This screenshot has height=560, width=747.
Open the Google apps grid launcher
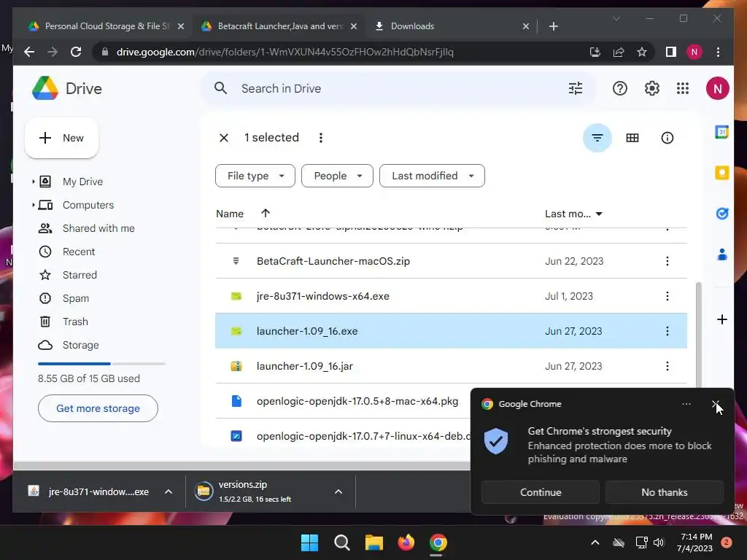(x=683, y=88)
